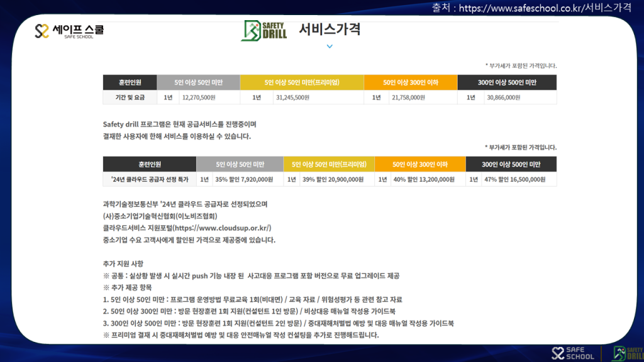644x362 pixels.
Task: Click the 과학기술정보통신부 '24년 클라우드 공급자 line
Action: 185,204
